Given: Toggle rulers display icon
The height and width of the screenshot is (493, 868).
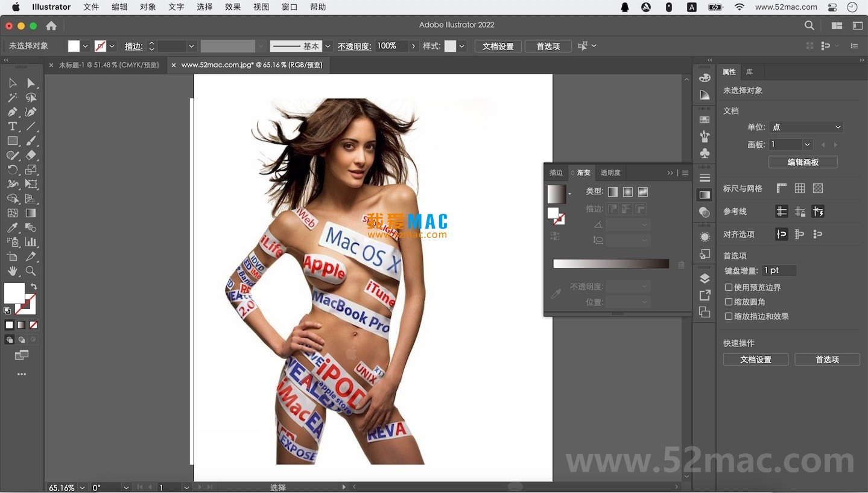Looking at the screenshot, I should [x=782, y=188].
